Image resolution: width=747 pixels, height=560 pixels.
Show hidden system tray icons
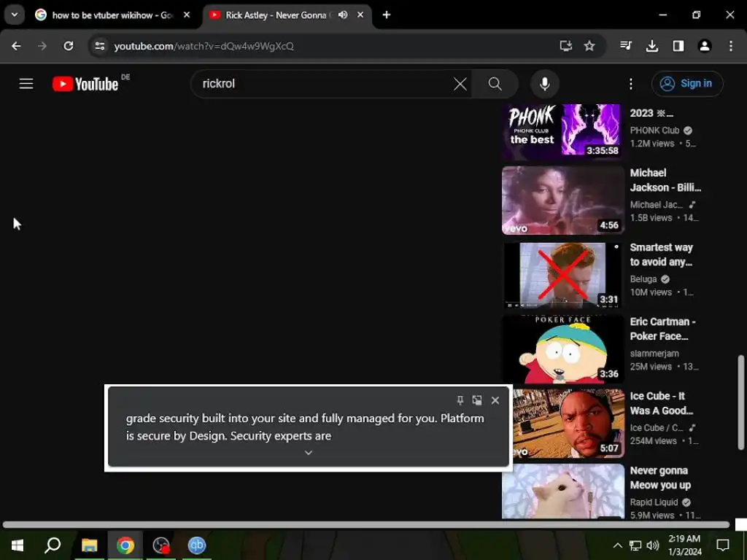(617, 545)
